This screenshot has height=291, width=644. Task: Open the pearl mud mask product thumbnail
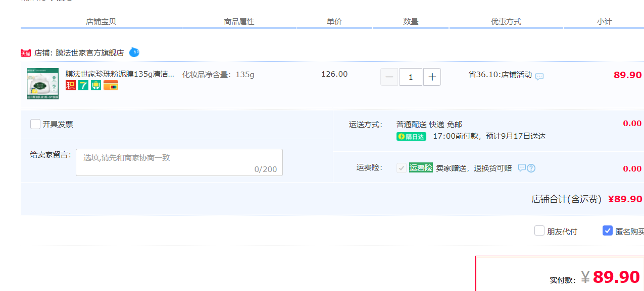42,84
